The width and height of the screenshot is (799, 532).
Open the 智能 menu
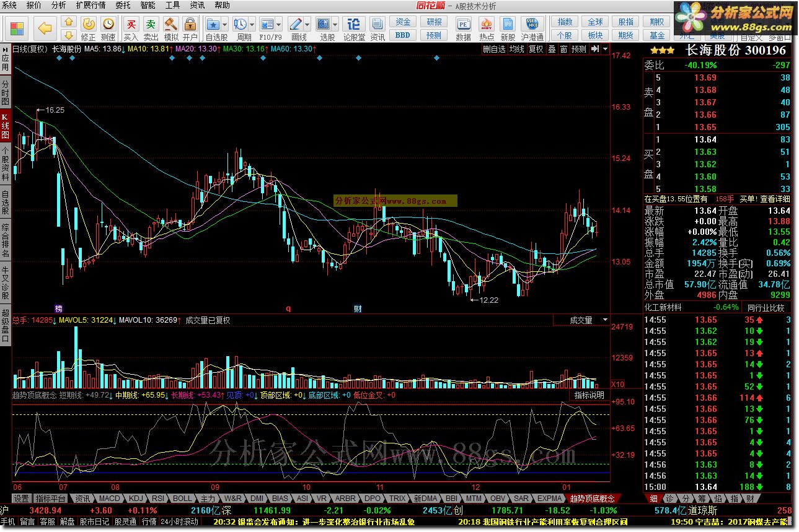pyautogui.click(x=148, y=5)
